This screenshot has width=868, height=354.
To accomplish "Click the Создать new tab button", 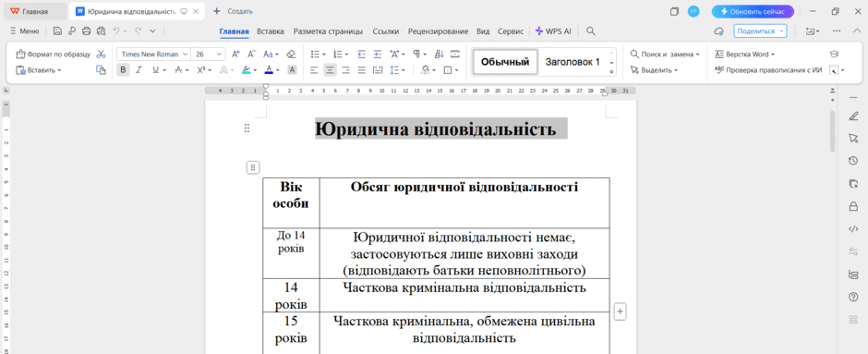I will [x=233, y=11].
